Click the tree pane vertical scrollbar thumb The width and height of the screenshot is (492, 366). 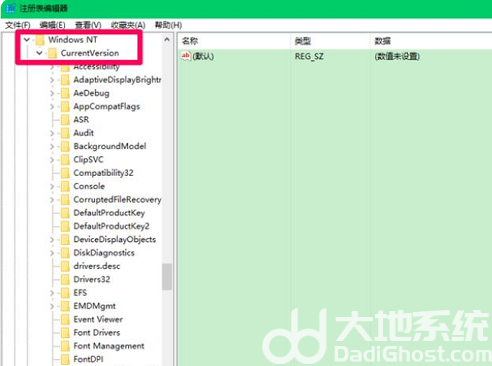pos(167,277)
